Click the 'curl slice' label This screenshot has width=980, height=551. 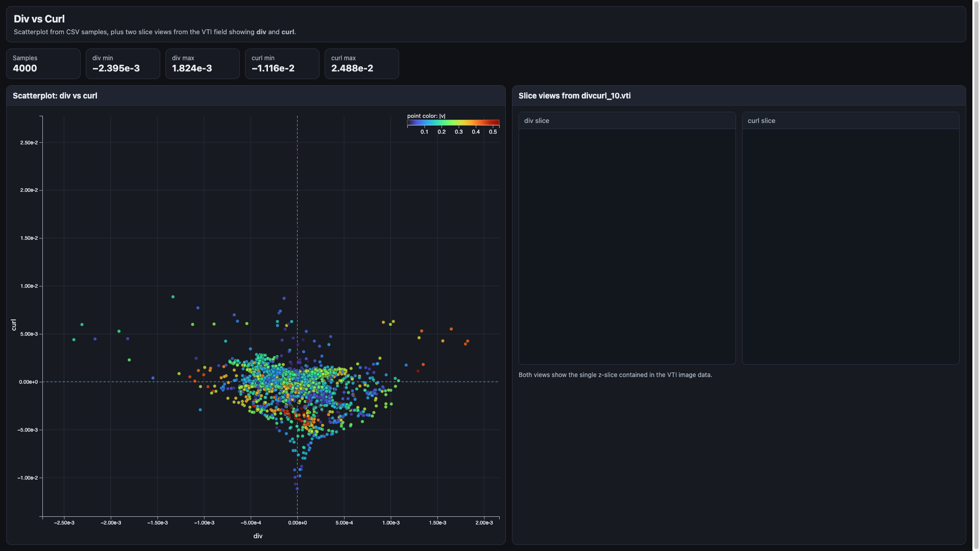click(761, 121)
